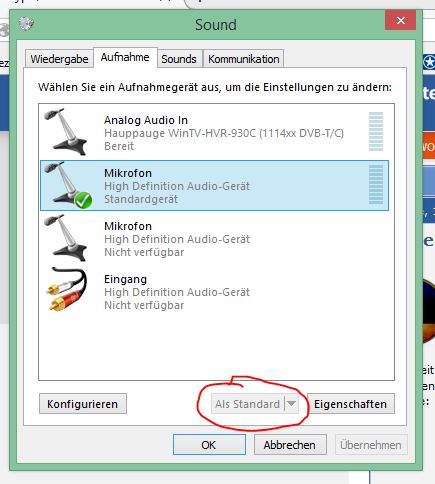Screen dimensions: 435x484
Task: Select the Aufnahme tab
Action: coord(125,57)
